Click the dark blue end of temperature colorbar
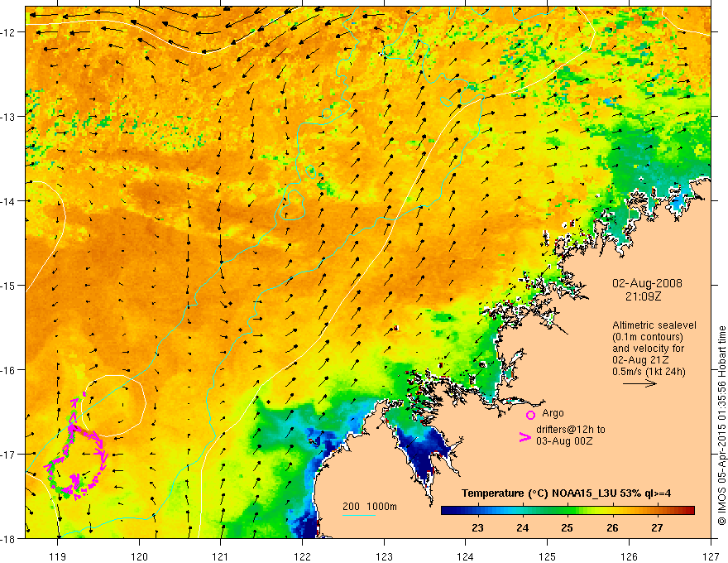 click(448, 511)
